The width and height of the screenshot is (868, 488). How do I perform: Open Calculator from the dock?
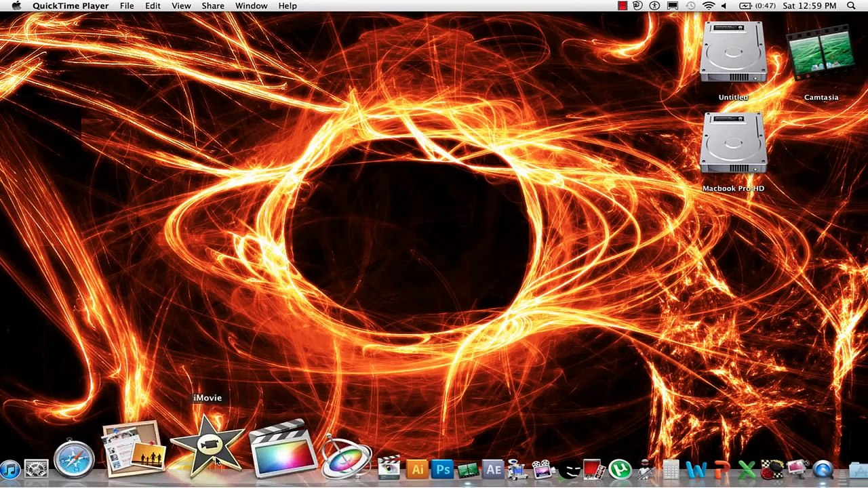(671, 468)
